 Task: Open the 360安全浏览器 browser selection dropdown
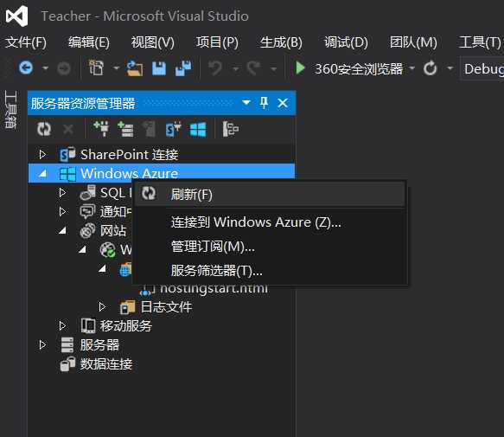click(x=412, y=68)
